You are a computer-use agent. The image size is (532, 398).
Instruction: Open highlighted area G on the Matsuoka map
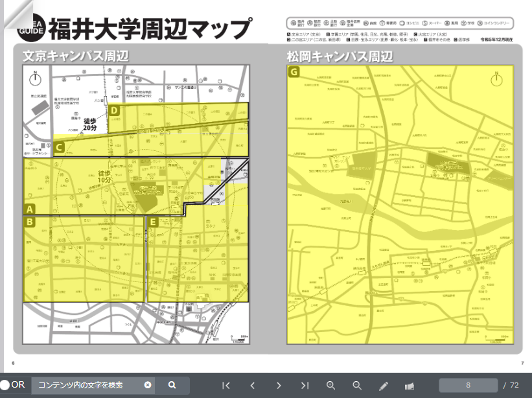pyautogui.click(x=400, y=205)
